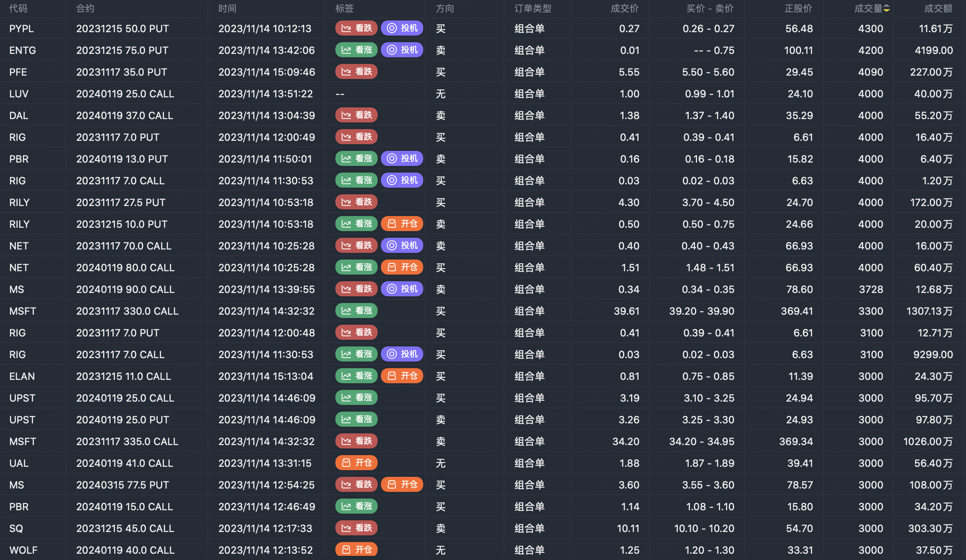966x560 pixels.
Task: Click the 看涨 tag in UPST 25.0 CALL row
Action: pos(356,397)
